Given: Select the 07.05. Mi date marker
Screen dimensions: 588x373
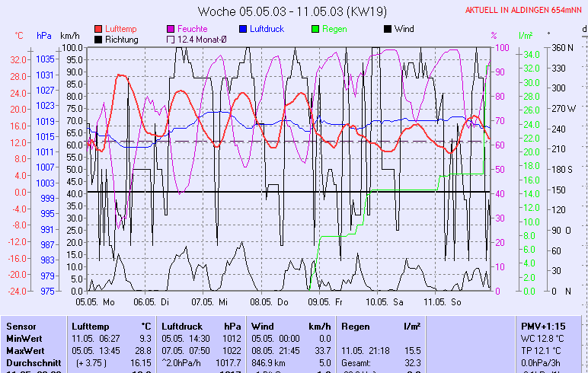Looking at the screenshot, I should [215, 301].
